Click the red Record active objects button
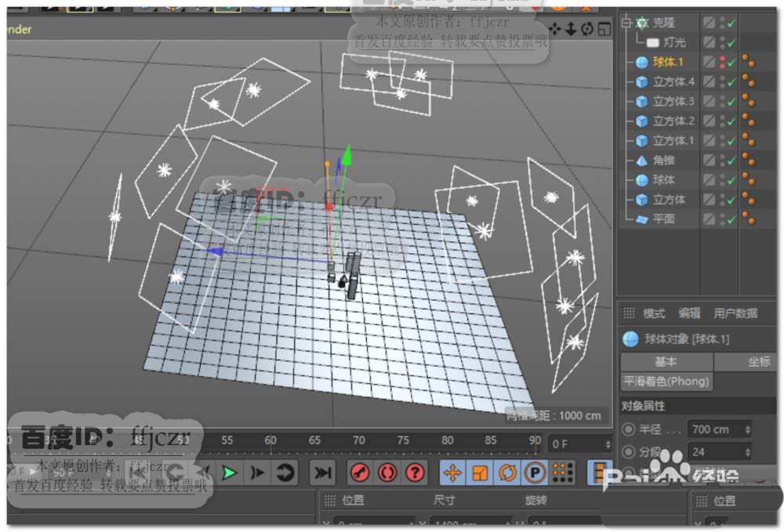784x532 pixels. click(360, 472)
